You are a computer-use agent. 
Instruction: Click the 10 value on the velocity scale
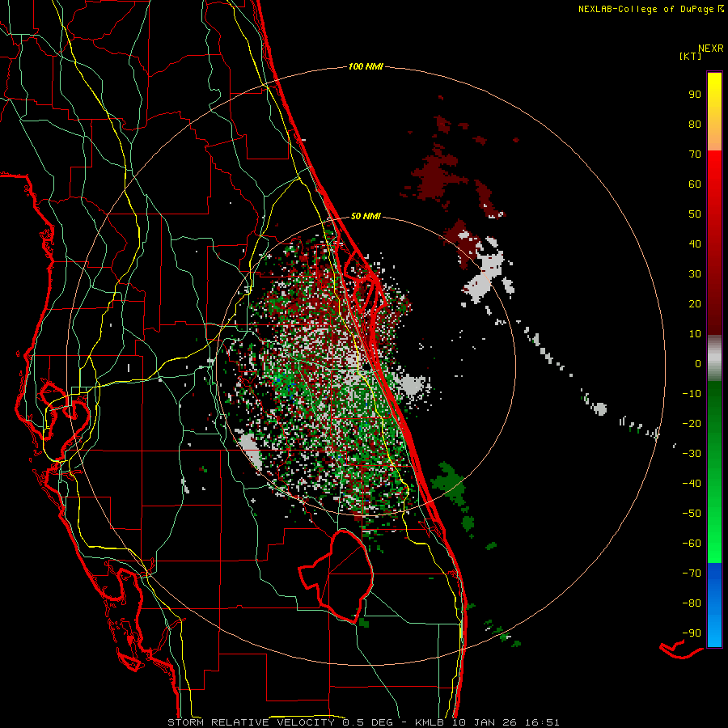pos(695,334)
